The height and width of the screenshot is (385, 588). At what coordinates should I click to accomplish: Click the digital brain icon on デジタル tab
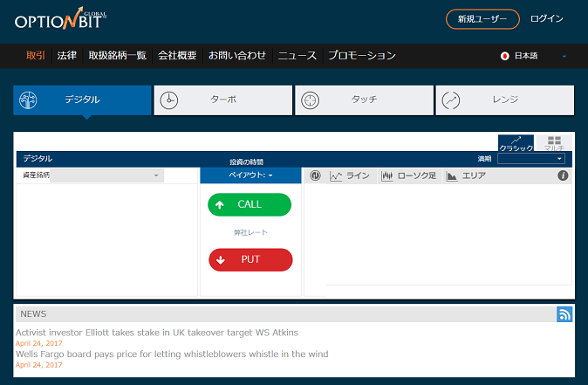(x=28, y=100)
